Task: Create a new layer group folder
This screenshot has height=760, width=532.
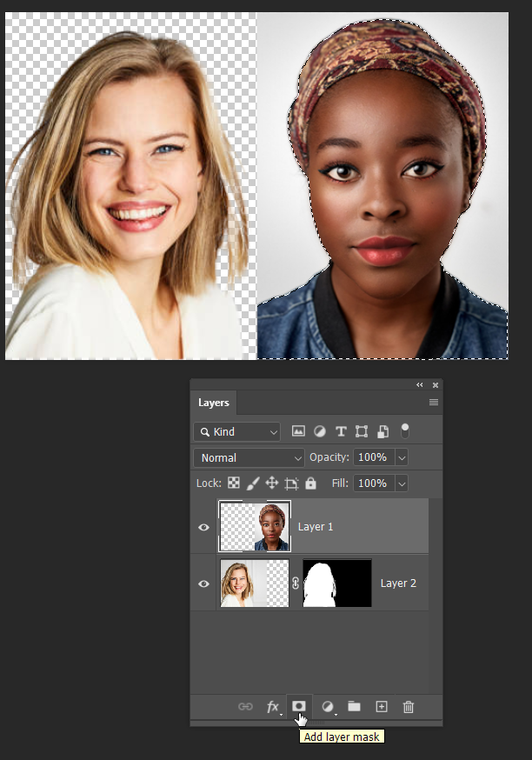Action: coord(354,706)
